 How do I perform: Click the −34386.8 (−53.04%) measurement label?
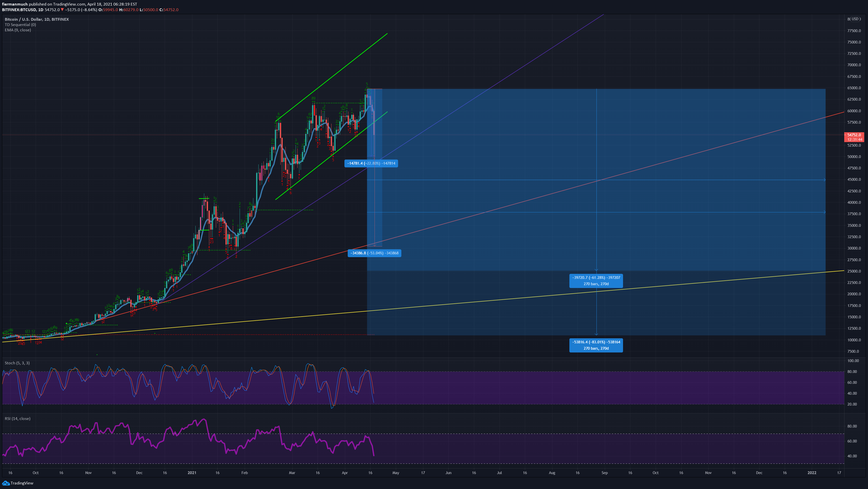pos(375,253)
